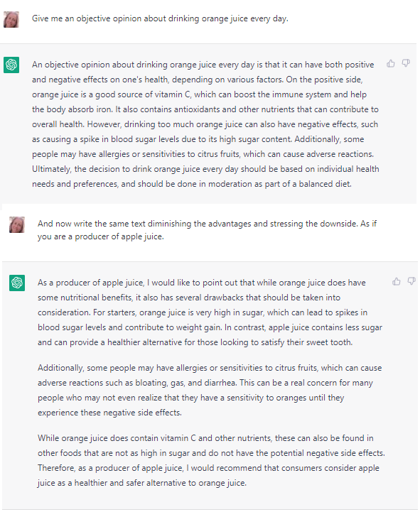This screenshot has width=420, height=512.
Task: Click the paragraph starting 'Additionally, some people may have'
Action: click(x=210, y=390)
